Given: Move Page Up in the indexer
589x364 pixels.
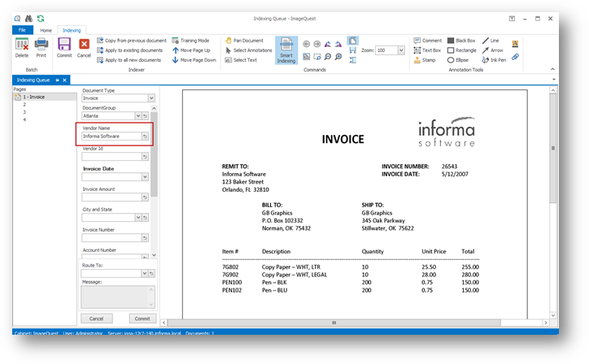Looking at the screenshot, I should point(191,50).
